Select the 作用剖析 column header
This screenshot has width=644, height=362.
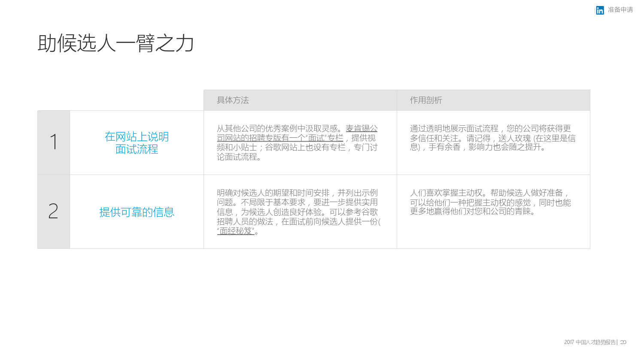click(426, 100)
